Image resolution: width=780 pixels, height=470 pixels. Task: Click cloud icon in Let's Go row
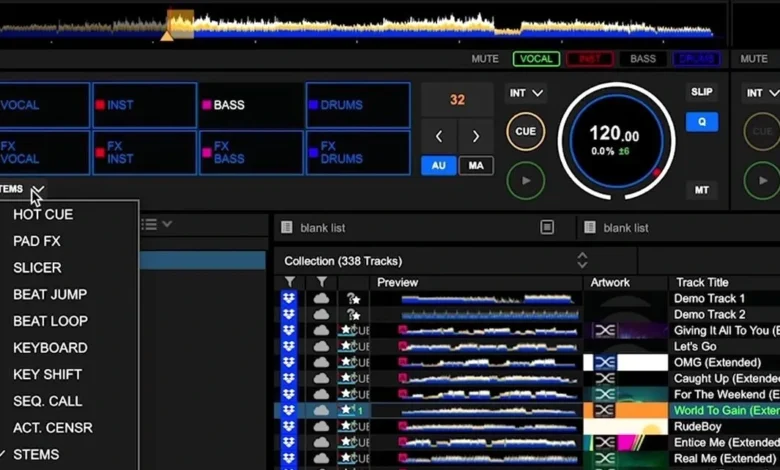tap(321, 346)
